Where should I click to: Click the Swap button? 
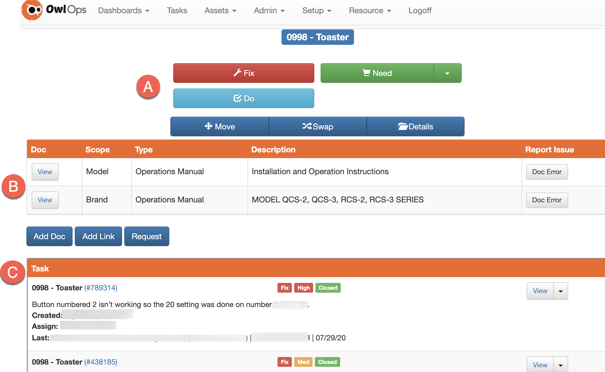click(318, 127)
